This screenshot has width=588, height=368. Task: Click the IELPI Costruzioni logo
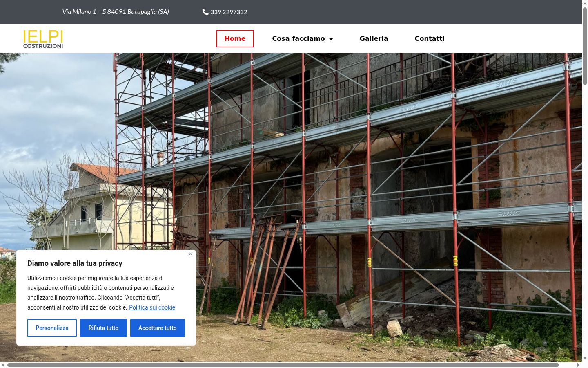[x=43, y=39]
